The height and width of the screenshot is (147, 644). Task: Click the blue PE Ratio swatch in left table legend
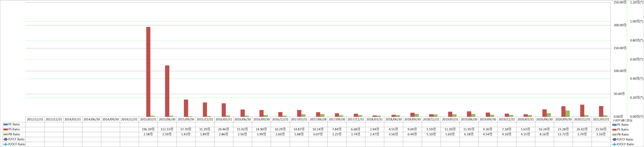coord(5,124)
